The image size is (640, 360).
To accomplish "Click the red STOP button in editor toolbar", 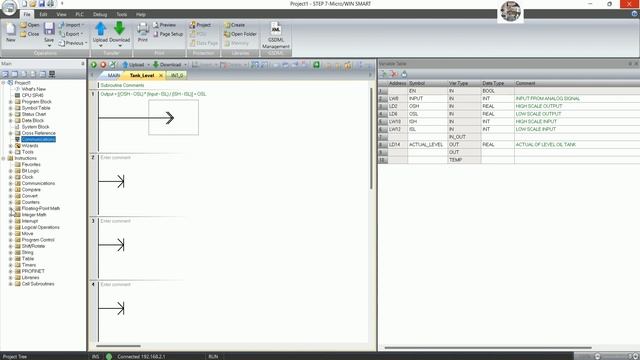I will pos(103,64).
